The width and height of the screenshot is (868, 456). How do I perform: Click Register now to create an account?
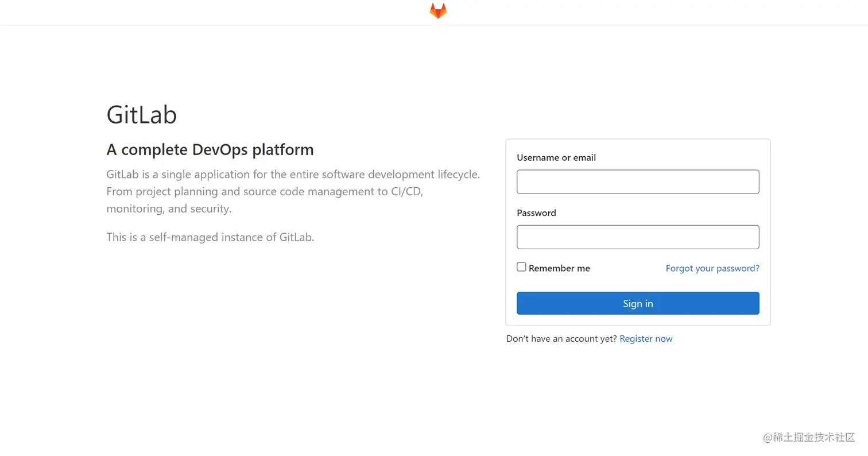tap(645, 338)
